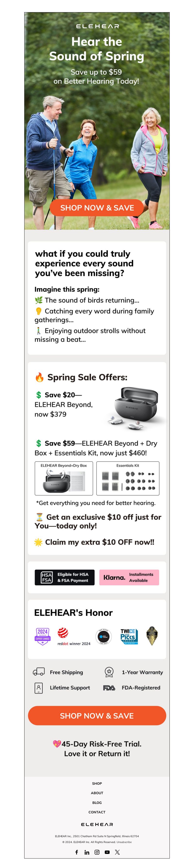
Task: Select the Eligible for HSA & FSA banner
Action: click(x=65, y=577)
